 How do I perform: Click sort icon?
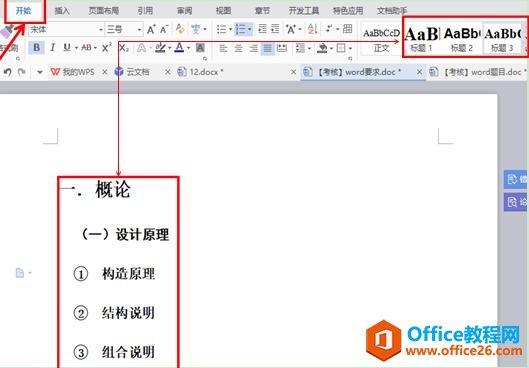pyautogui.click(x=312, y=29)
